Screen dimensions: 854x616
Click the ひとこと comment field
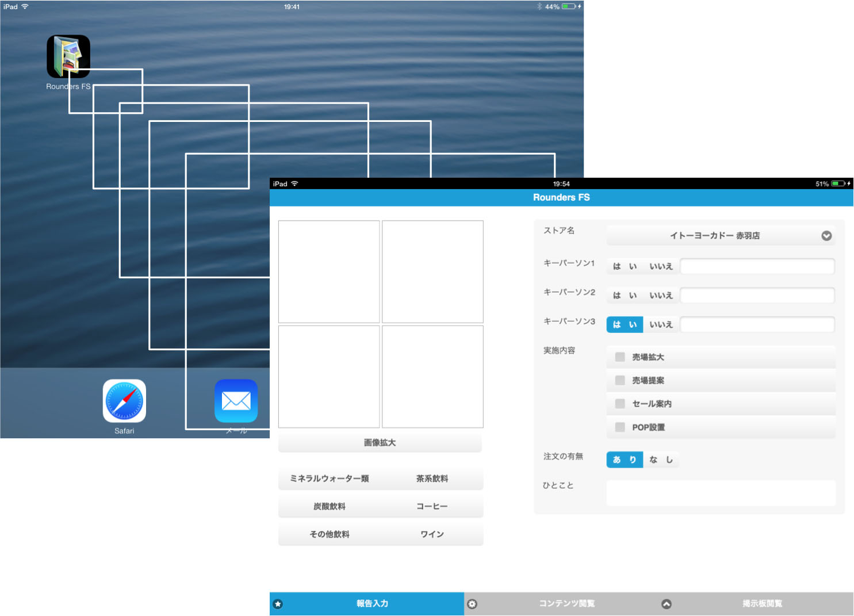point(721,493)
